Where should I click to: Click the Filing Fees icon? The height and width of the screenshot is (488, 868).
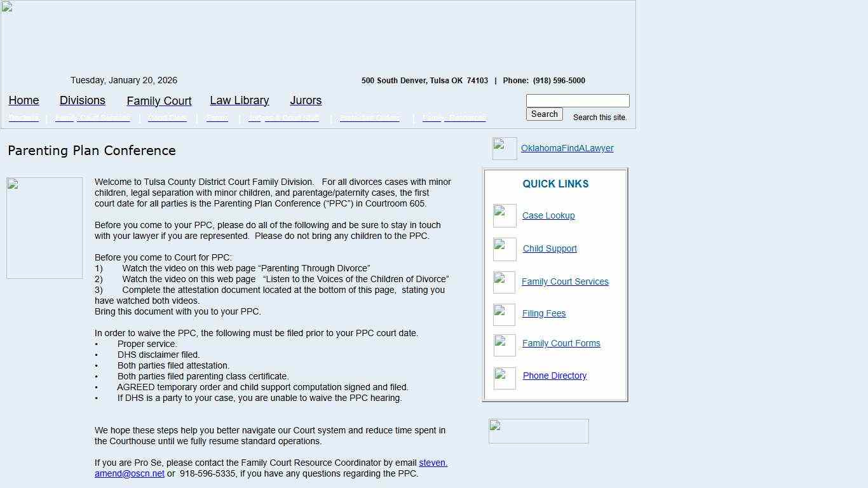(x=503, y=315)
